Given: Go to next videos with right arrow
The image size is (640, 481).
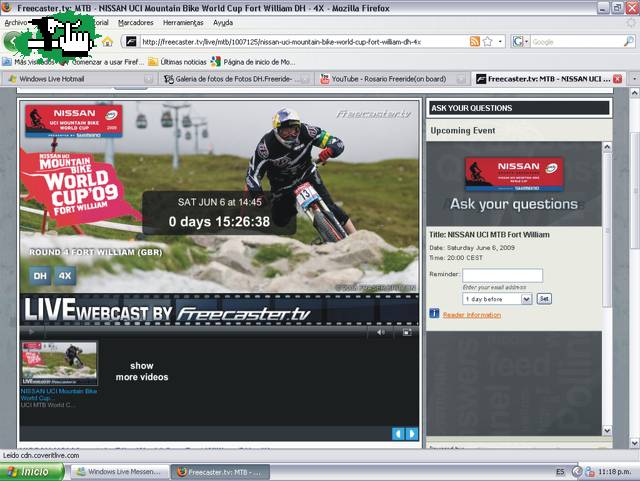Looking at the screenshot, I should point(412,434).
